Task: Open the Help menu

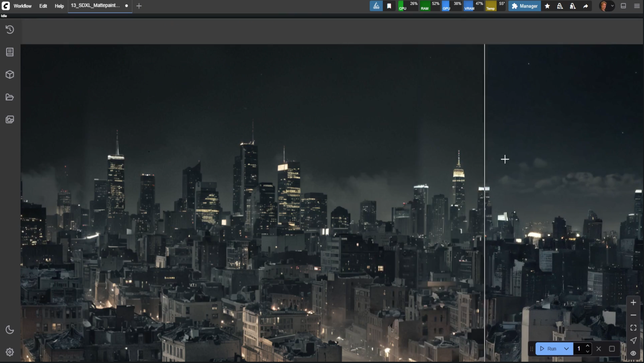Action: [59, 6]
